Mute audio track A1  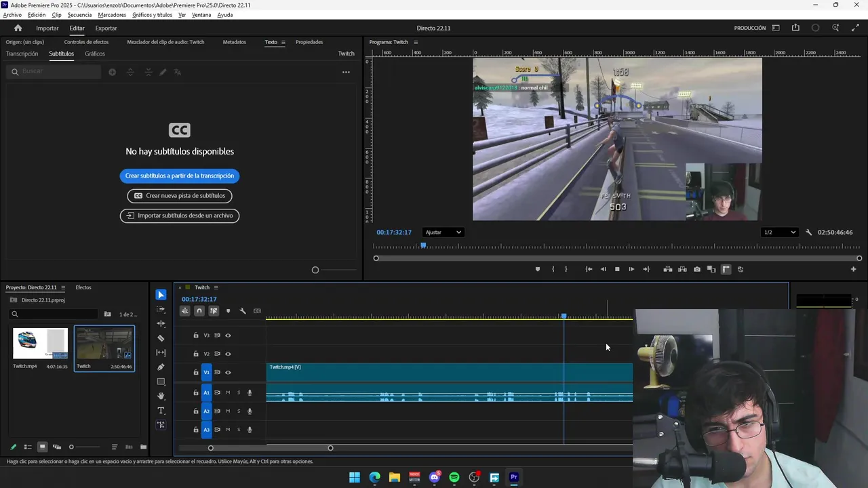coord(228,392)
